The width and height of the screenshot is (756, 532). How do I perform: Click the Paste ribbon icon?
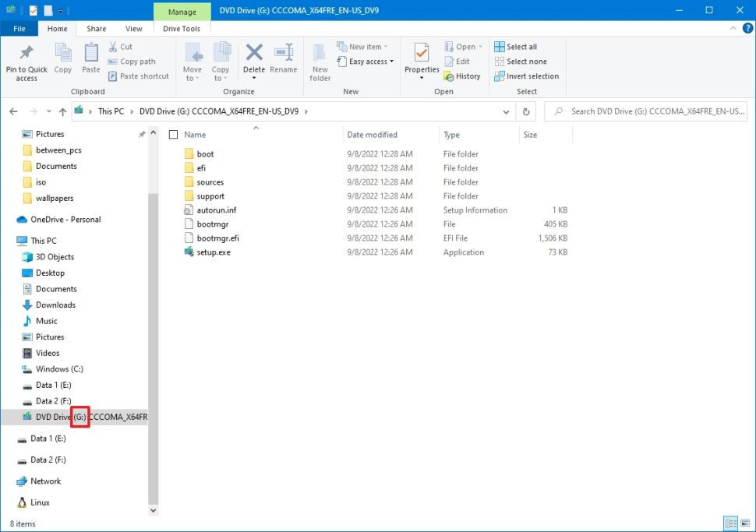(90, 52)
